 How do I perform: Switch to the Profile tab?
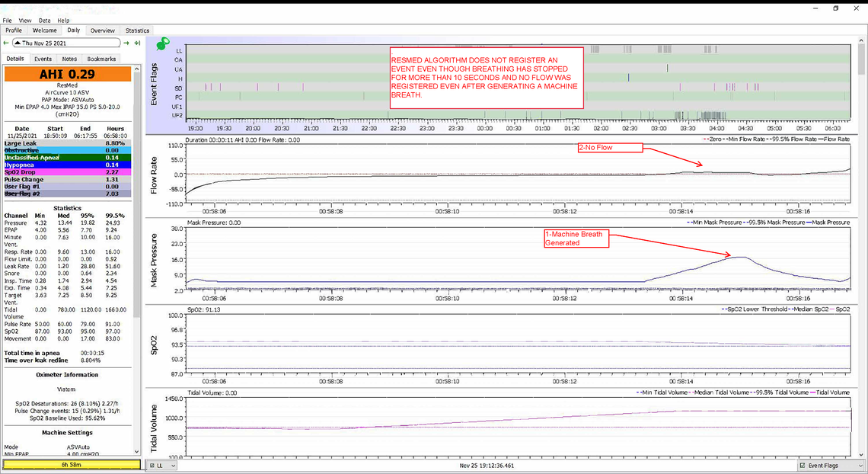14,30
